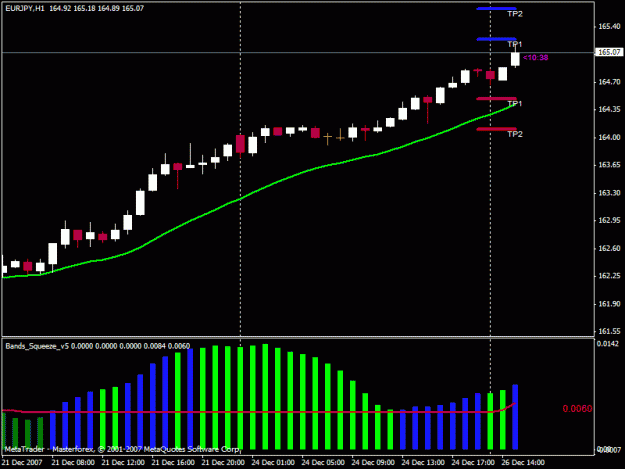Click the 21 Dec 16:00 time label
This screenshot has height=469, width=625.
(x=173, y=462)
